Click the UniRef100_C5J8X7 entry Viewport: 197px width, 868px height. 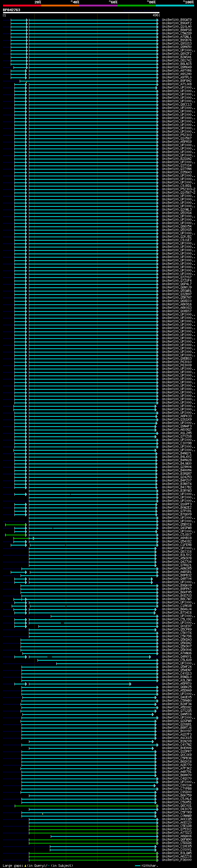coord(176,535)
